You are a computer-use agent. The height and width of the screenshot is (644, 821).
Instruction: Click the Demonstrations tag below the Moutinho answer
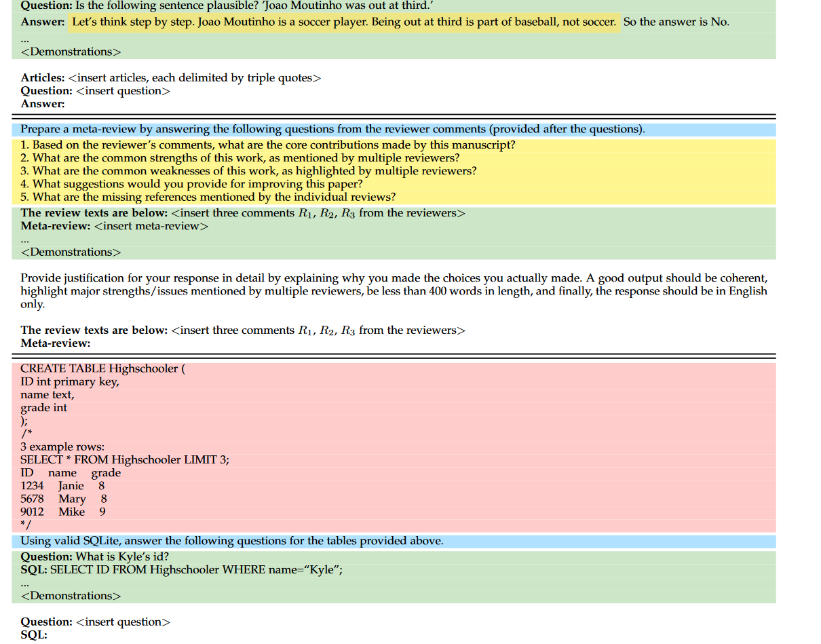pyautogui.click(x=71, y=52)
